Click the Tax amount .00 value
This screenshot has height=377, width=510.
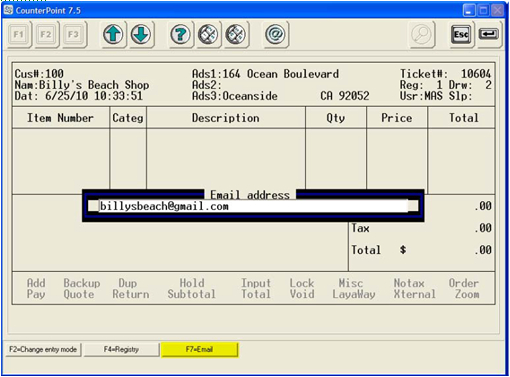point(483,228)
